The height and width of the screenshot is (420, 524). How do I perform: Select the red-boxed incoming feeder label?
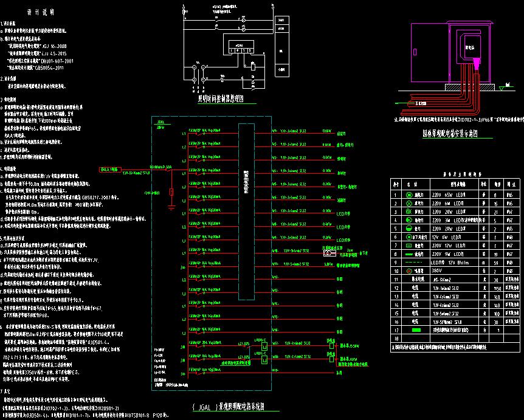pyautogui.click(x=110, y=170)
